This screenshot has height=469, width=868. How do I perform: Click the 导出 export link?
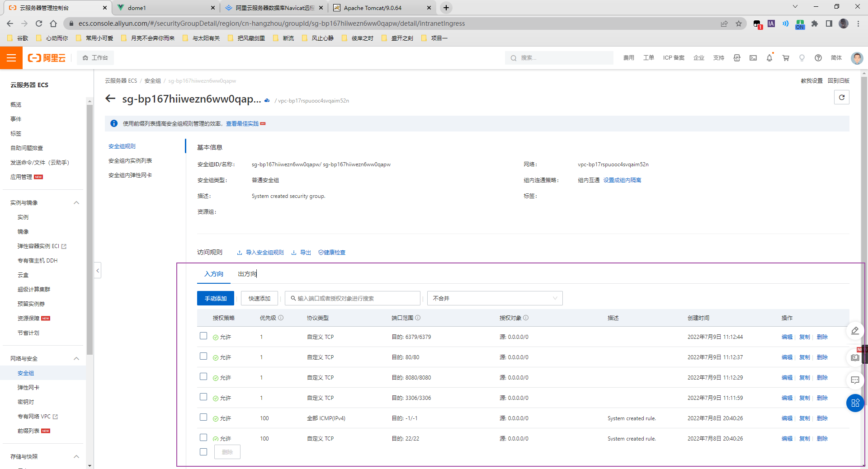point(302,253)
